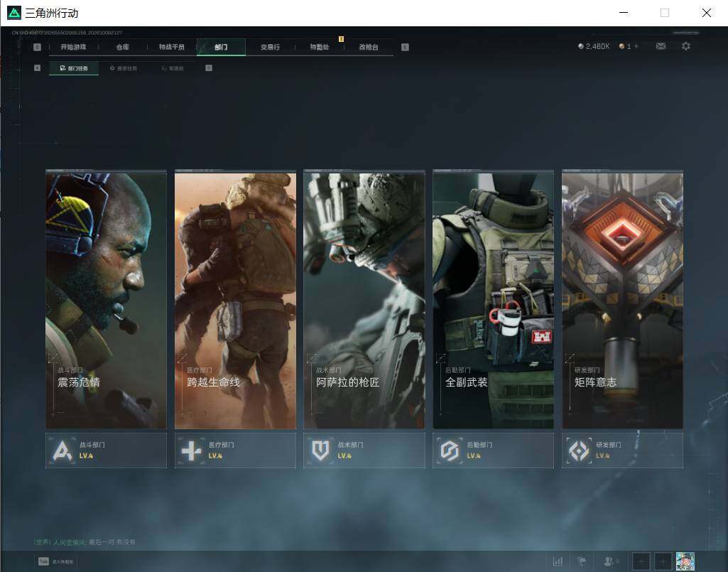Viewport: 728px width, 572px height.
Task: Open the 震荡危情 mission card
Action: pos(107,300)
